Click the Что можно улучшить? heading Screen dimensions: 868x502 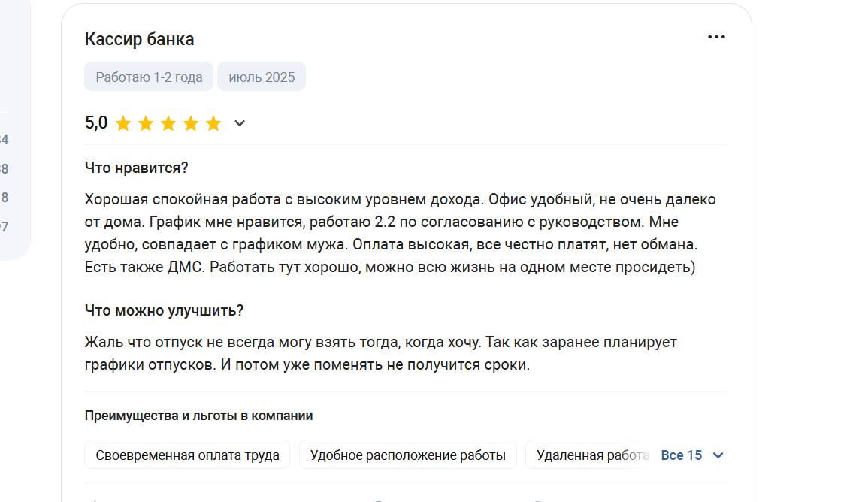pyautogui.click(x=164, y=310)
